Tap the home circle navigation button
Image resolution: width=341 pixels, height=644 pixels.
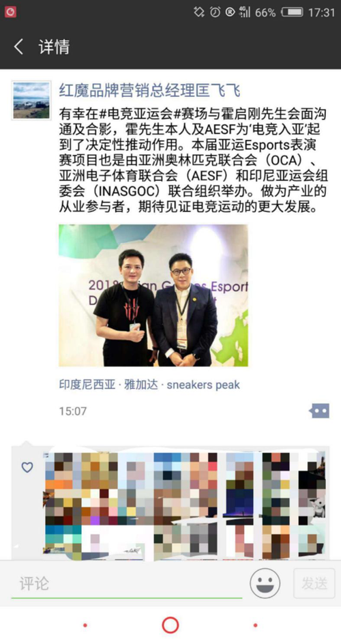click(x=170, y=625)
